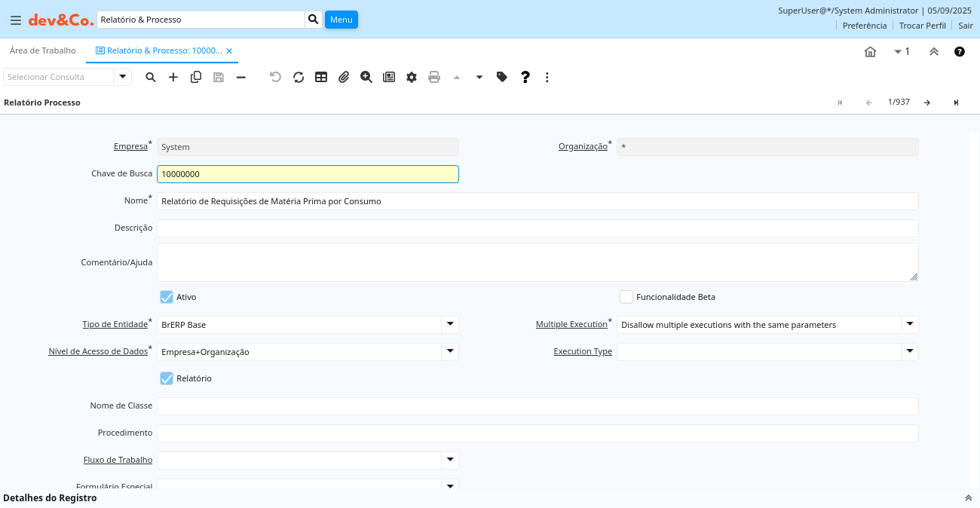Click the new record plus icon
The width and height of the screenshot is (980, 508).
pyautogui.click(x=173, y=77)
